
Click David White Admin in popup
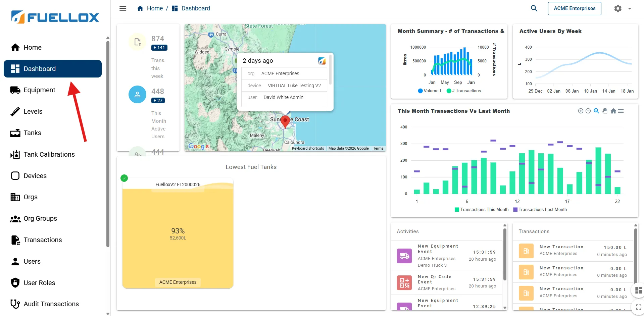(284, 97)
